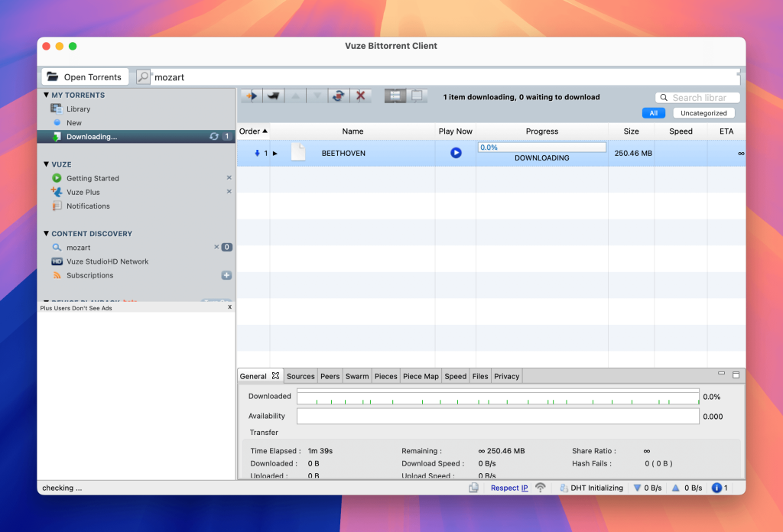Select the Uncategorized category filter
Screen dimensions: 783x532
703,113
